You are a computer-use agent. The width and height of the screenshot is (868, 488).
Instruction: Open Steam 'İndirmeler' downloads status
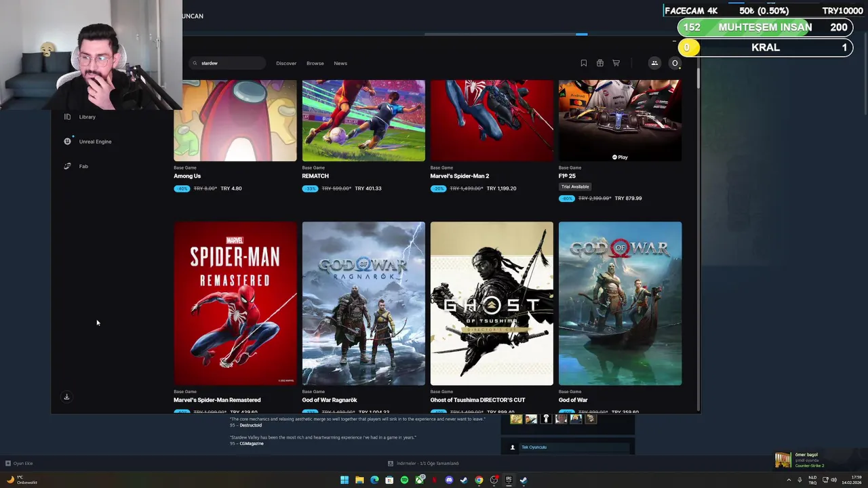(424, 464)
